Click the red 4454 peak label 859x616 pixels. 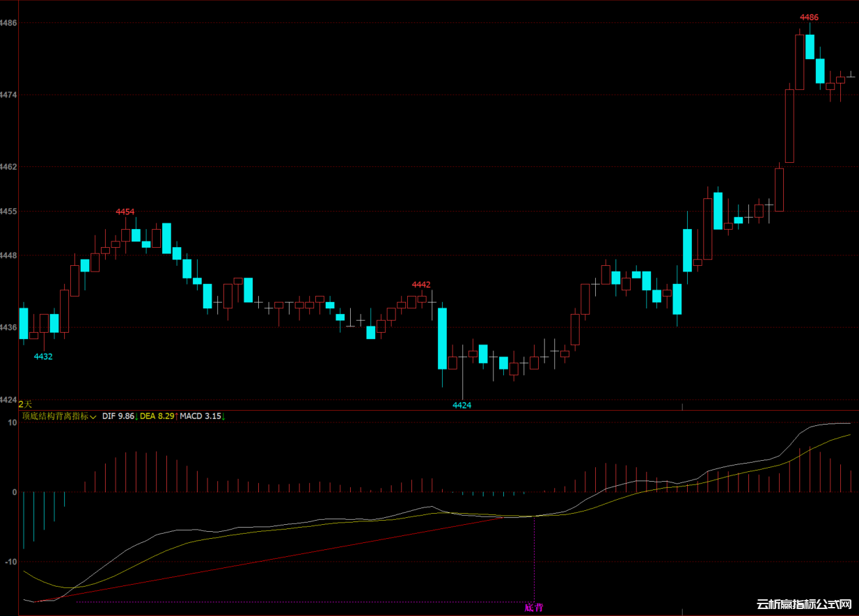(x=125, y=211)
